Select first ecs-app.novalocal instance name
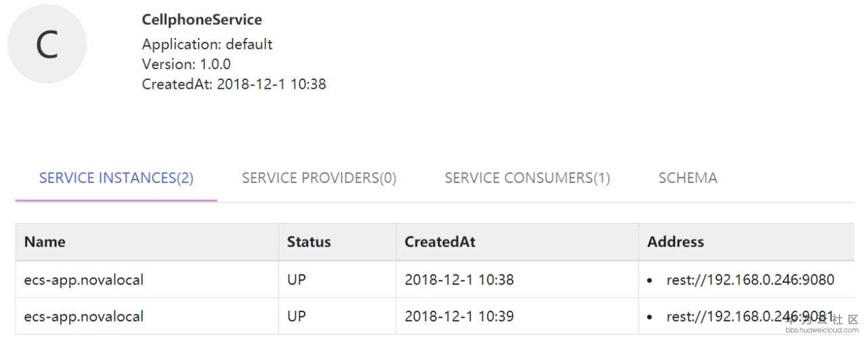 point(83,280)
